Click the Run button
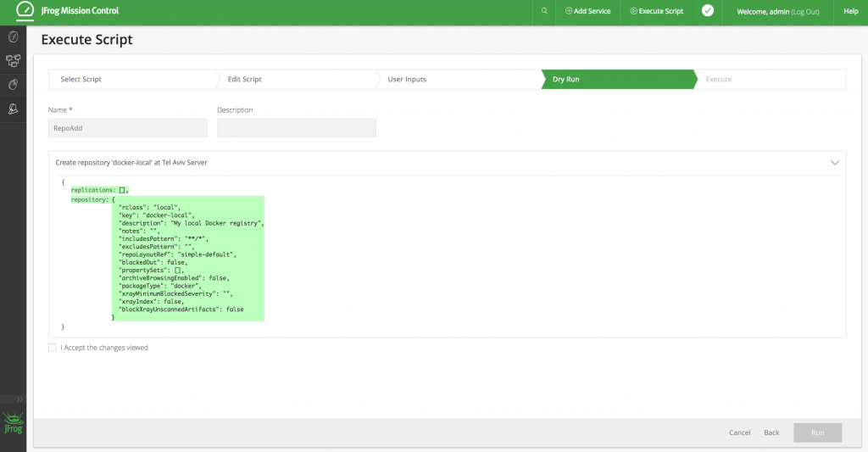This screenshot has height=452, width=868. click(818, 432)
